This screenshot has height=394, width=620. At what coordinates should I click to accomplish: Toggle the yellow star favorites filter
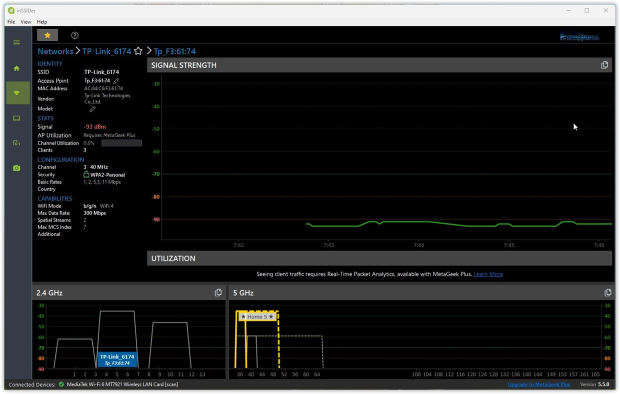point(47,35)
